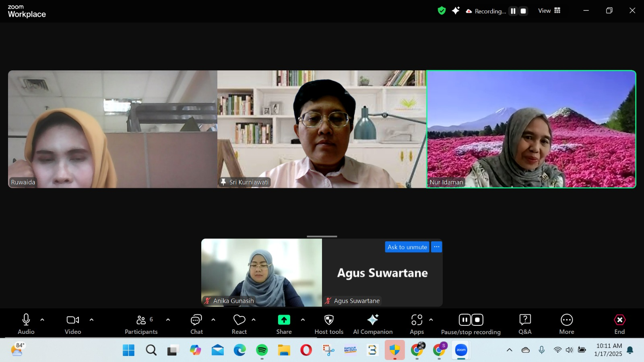Image resolution: width=644 pixels, height=362 pixels.
Task: Expand the reactions options chevron
Action: coord(254,320)
